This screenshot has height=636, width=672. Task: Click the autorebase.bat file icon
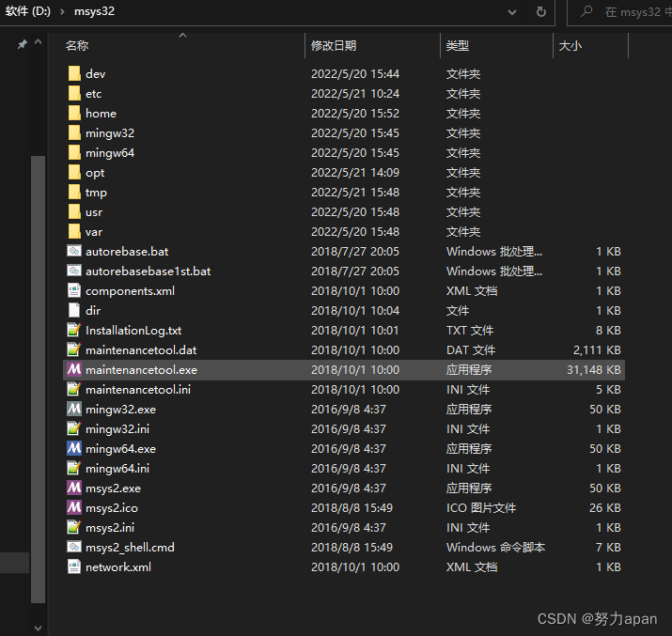74,251
